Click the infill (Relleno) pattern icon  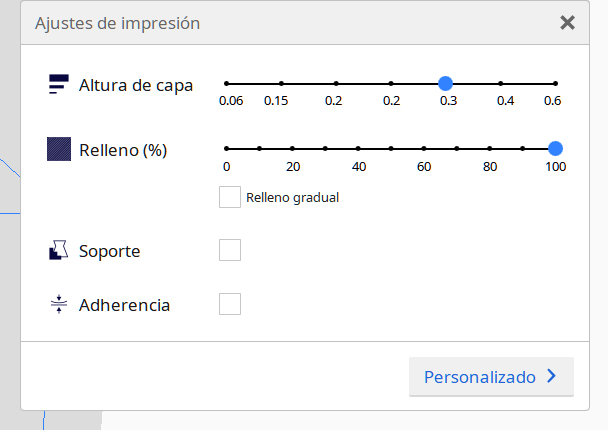click(58, 150)
